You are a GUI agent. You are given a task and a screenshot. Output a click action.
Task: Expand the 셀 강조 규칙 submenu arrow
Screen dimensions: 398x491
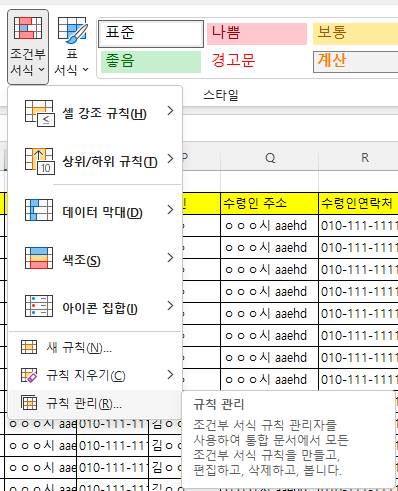[170, 111]
